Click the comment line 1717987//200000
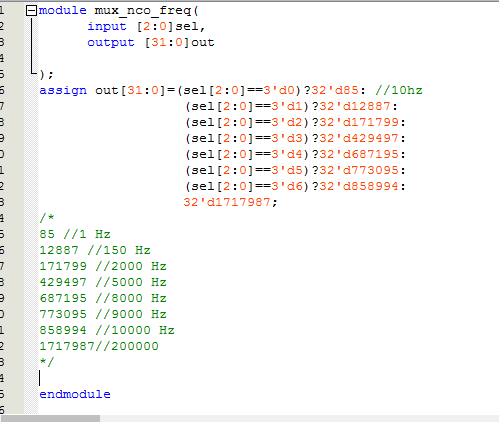 point(99,346)
